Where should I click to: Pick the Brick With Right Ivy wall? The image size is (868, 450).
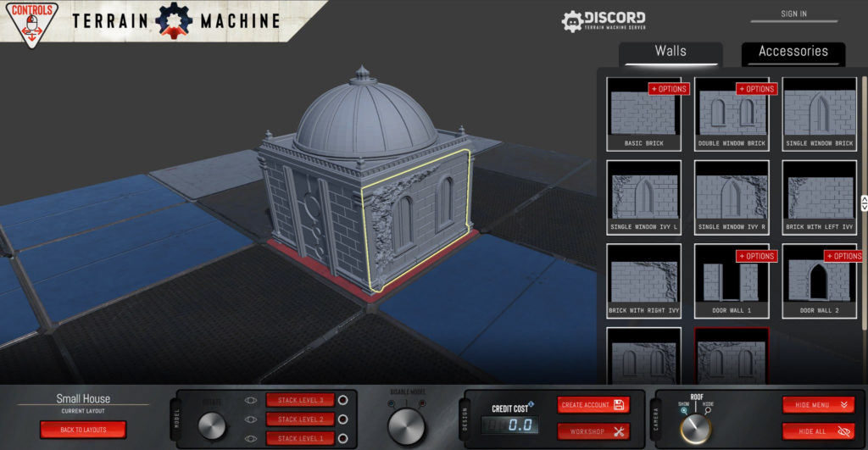(x=644, y=281)
